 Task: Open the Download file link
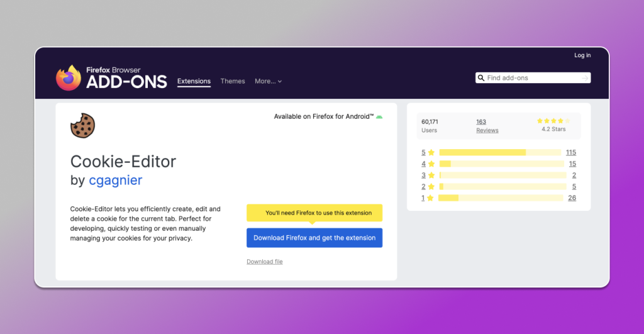(264, 262)
